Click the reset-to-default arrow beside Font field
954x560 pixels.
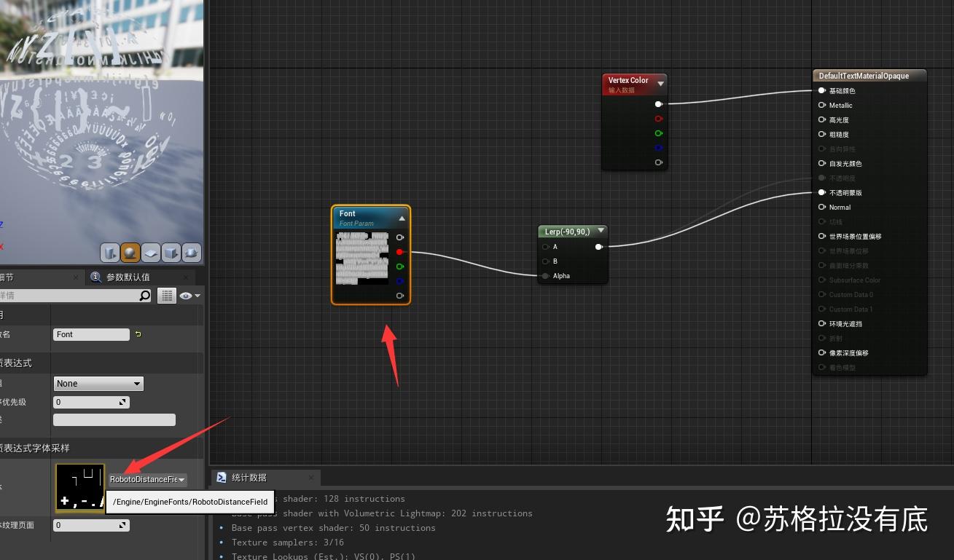138,334
